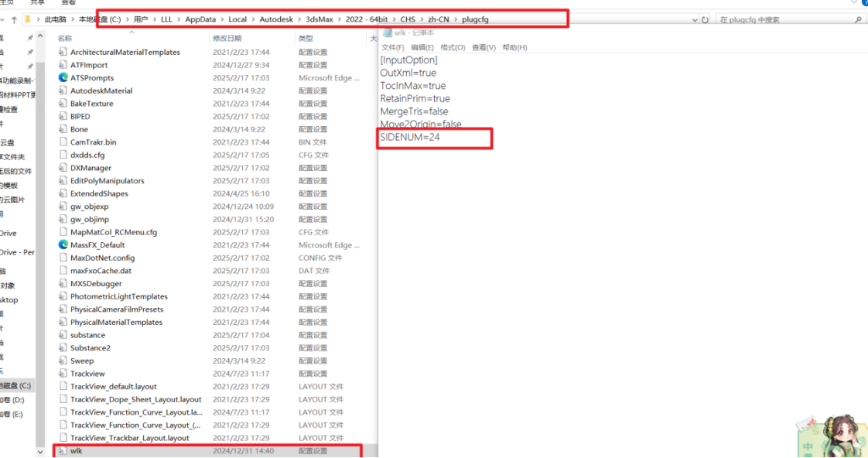Screen dimensions: 868x458
Task: Go up one folder with the up arrow
Action: click(x=15, y=19)
